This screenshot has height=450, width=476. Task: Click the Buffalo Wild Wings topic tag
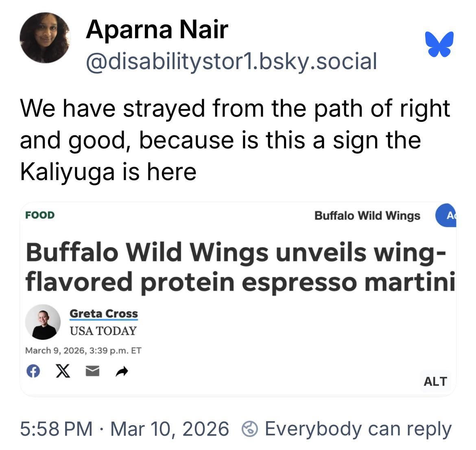(367, 215)
